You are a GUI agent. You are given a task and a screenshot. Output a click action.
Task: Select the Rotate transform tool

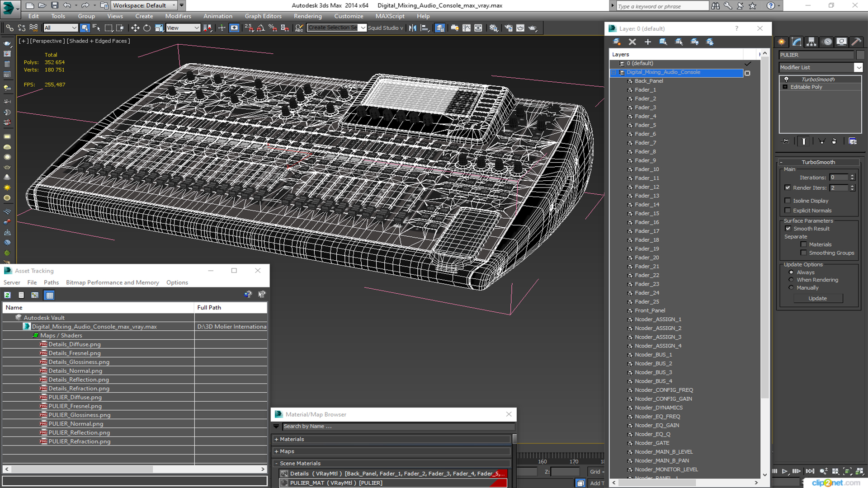click(x=147, y=28)
